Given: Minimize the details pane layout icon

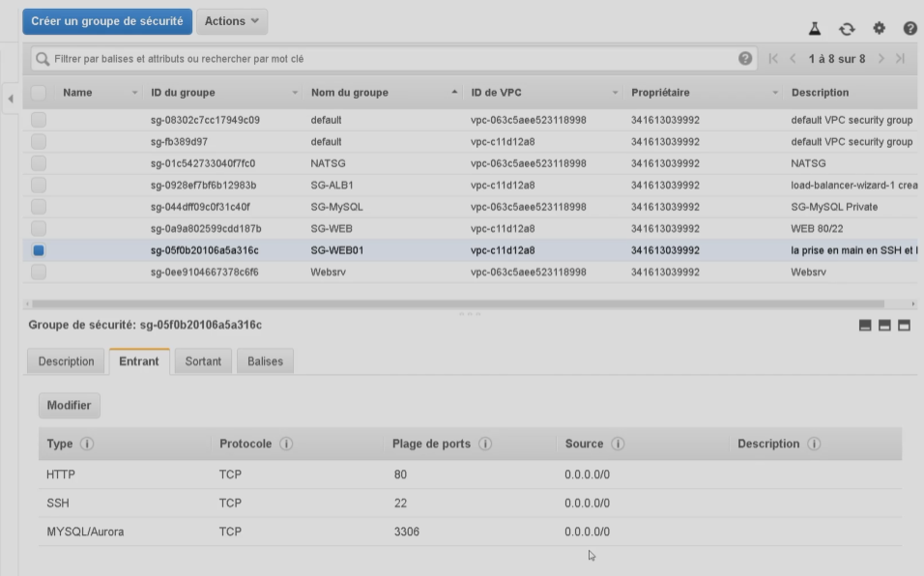Looking at the screenshot, I should 865,325.
